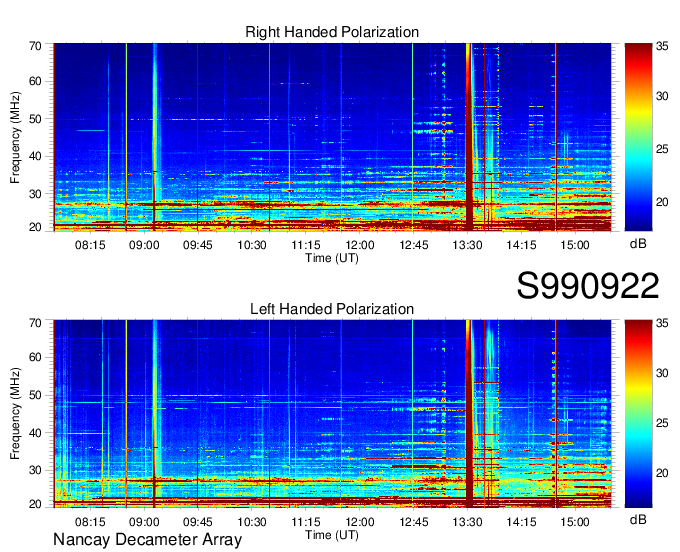680x552 pixels.
Task: Click "Time (UT)" label under left-handed plot
Action: point(332,535)
